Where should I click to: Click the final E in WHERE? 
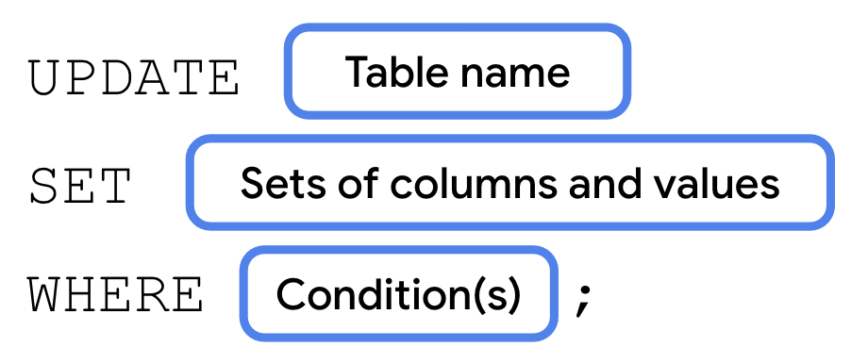187,293
